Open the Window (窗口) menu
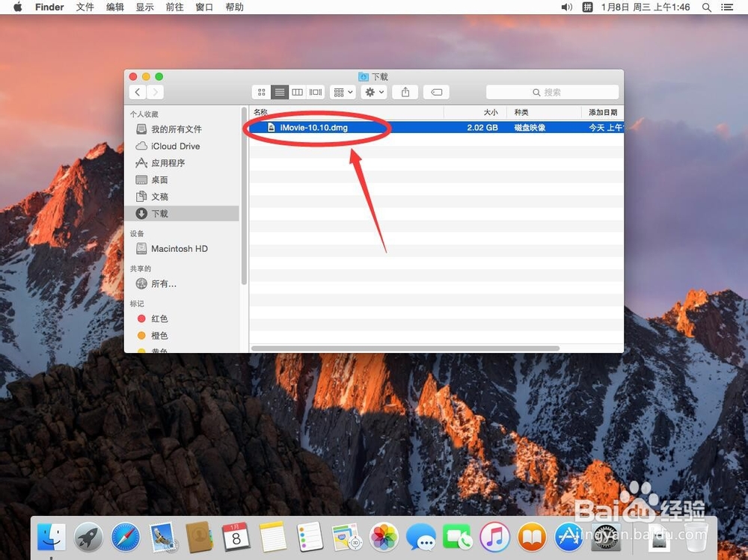Screen dimensions: 748x560 204,7
